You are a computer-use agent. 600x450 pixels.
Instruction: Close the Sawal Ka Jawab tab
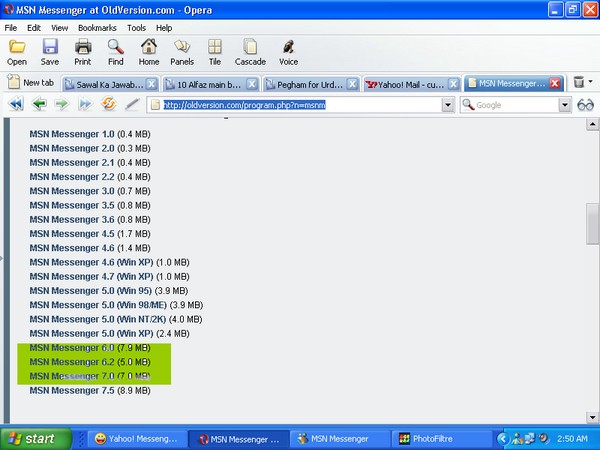[x=153, y=84]
